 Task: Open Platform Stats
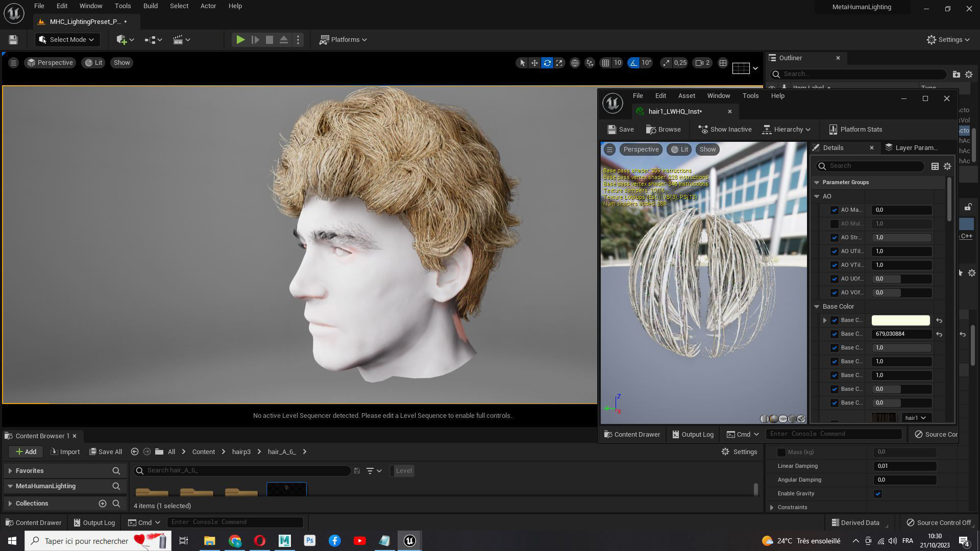pos(856,130)
